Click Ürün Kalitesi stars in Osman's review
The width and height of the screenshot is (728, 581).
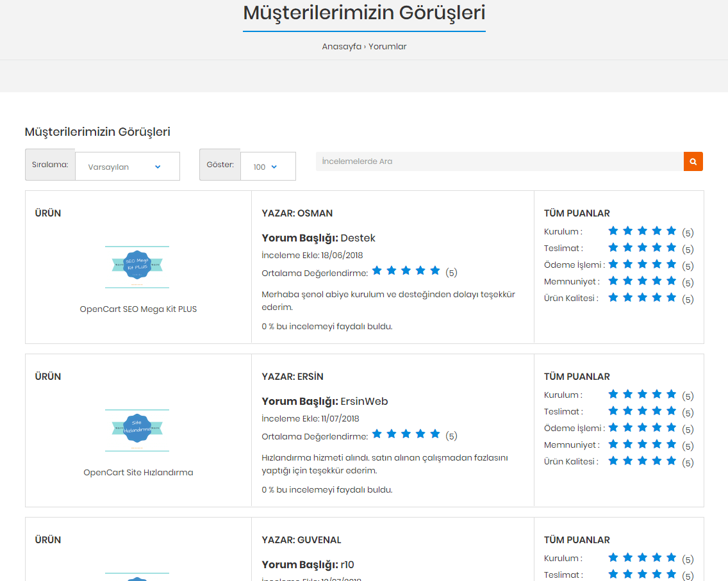click(642, 298)
